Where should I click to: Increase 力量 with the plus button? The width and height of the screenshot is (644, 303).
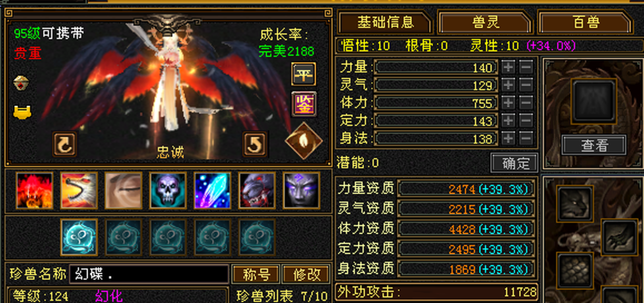(x=508, y=67)
